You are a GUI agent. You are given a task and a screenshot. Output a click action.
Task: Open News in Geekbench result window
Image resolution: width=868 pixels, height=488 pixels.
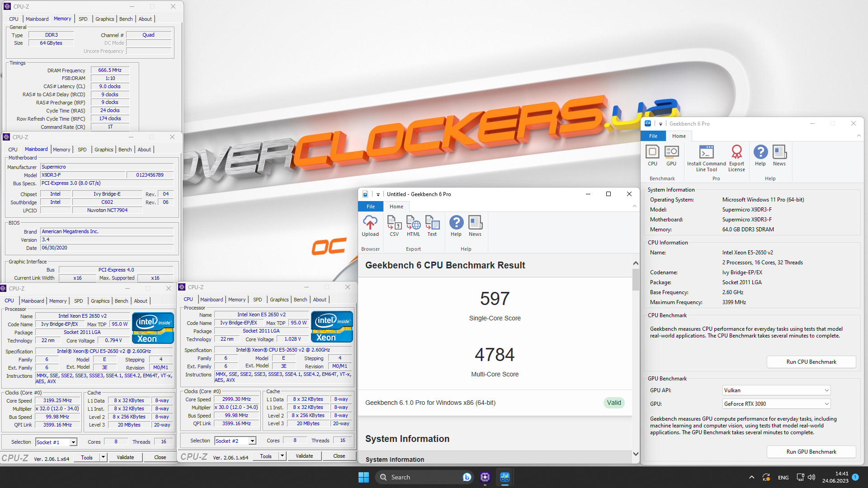475,226
